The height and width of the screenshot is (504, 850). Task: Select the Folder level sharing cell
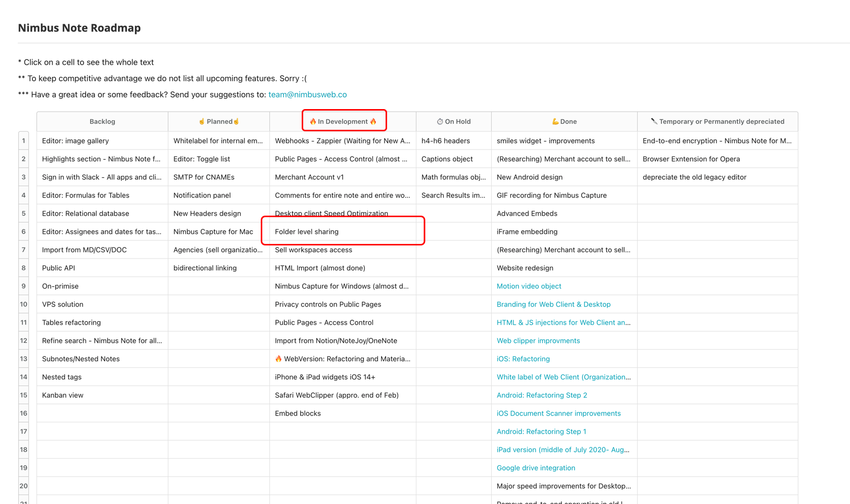click(343, 232)
